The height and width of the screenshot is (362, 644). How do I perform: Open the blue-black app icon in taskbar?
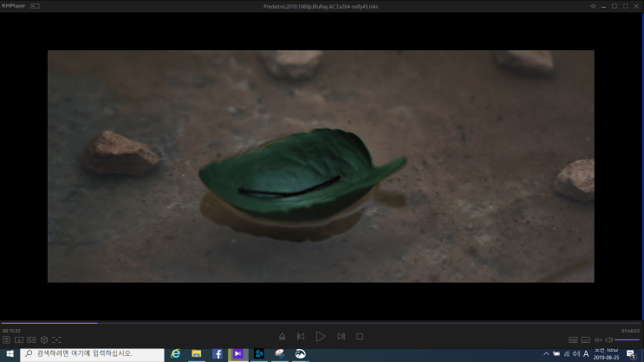(259, 354)
